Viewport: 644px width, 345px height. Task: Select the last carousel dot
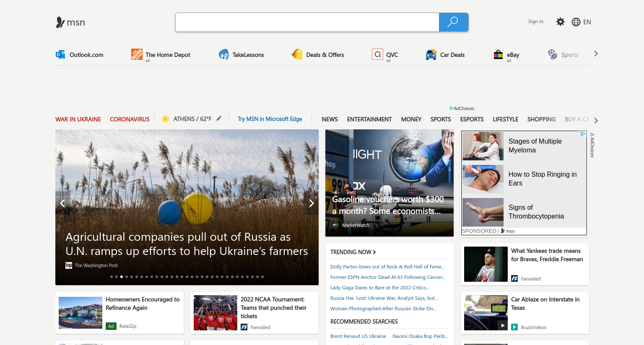coord(262,277)
